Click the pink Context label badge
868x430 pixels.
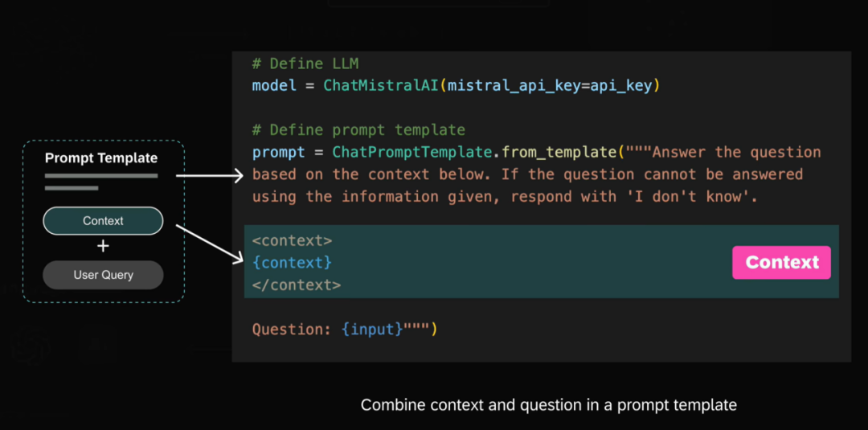coord(781,262)
